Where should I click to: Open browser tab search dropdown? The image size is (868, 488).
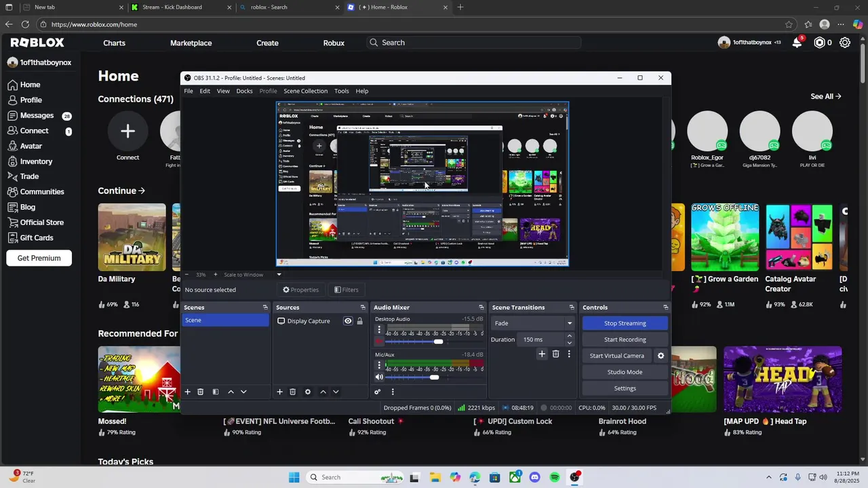9,7
